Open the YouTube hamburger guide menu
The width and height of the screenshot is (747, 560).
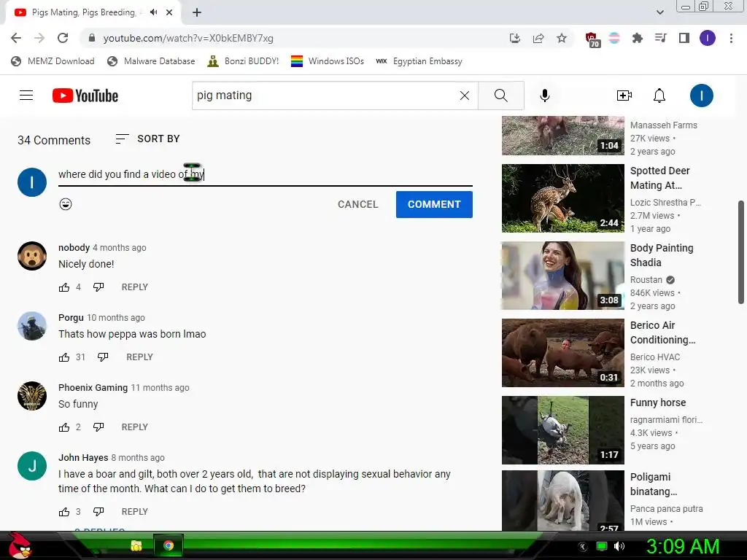[x=26, y=96]
